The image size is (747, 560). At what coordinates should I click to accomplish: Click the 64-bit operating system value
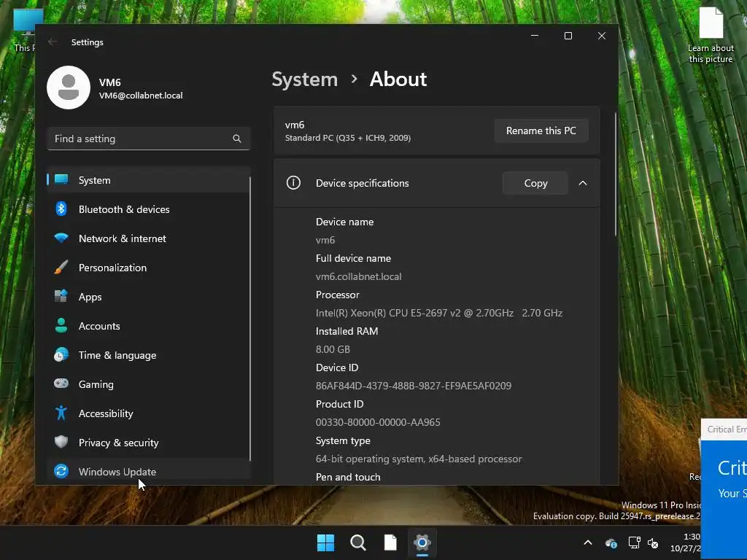(419, 459)
